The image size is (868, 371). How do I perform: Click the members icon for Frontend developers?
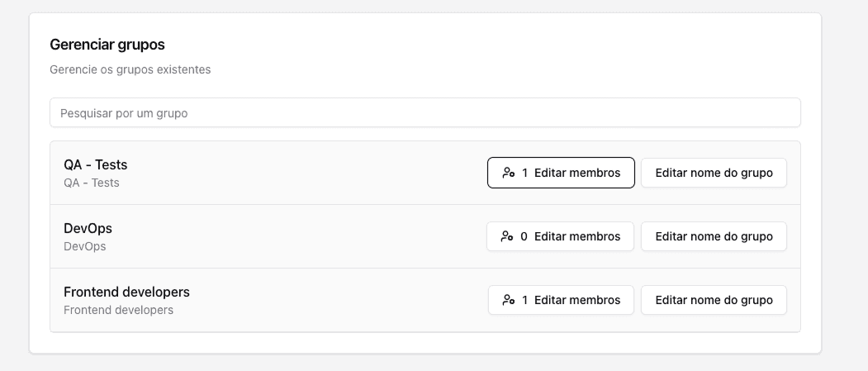(508, 300)
